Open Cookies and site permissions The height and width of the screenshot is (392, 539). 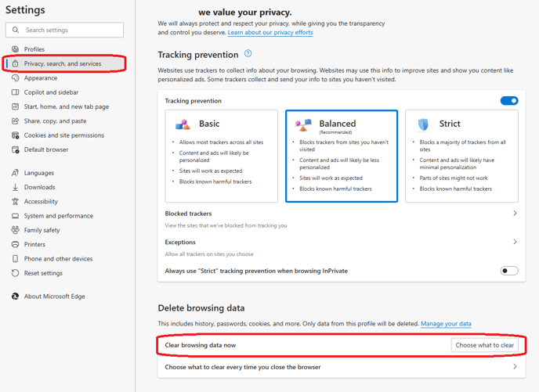[64, 135]
